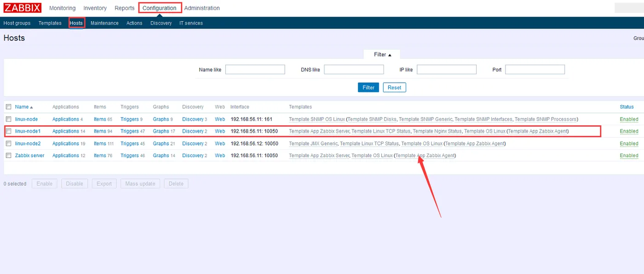Toggle Enabled status for Zabbix server
Screen dimensions: 644x274
[x=629, y=156]
